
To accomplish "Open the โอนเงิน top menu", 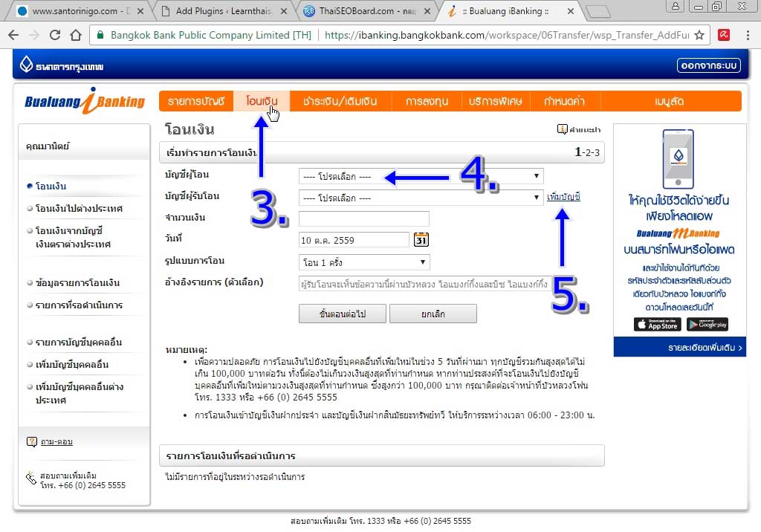I will click(x=262, y=101).
